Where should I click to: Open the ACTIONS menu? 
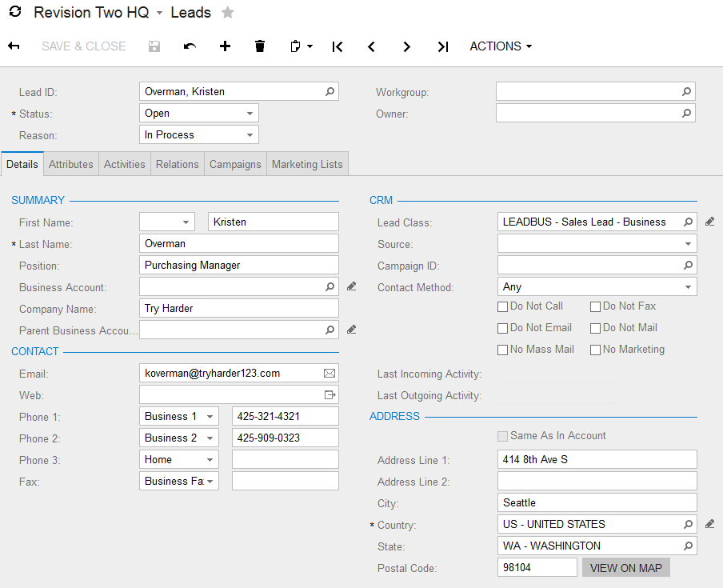pos(501,46)
